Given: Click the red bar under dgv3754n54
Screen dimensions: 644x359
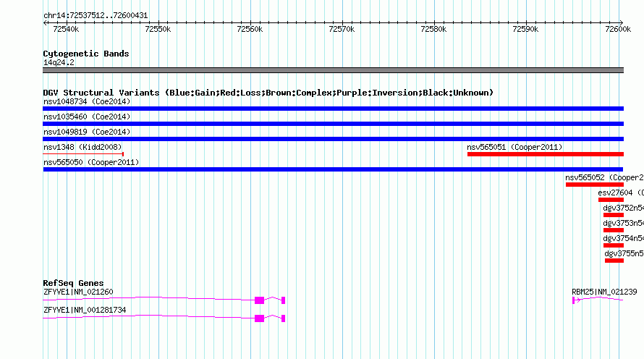Looking at the screenshot, I should point(614,245).
